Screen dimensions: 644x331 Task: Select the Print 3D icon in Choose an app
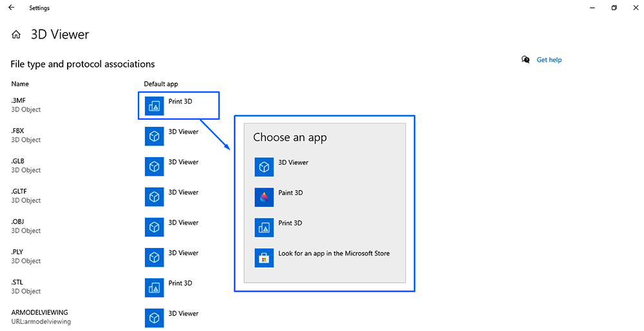tap(264, 228)
